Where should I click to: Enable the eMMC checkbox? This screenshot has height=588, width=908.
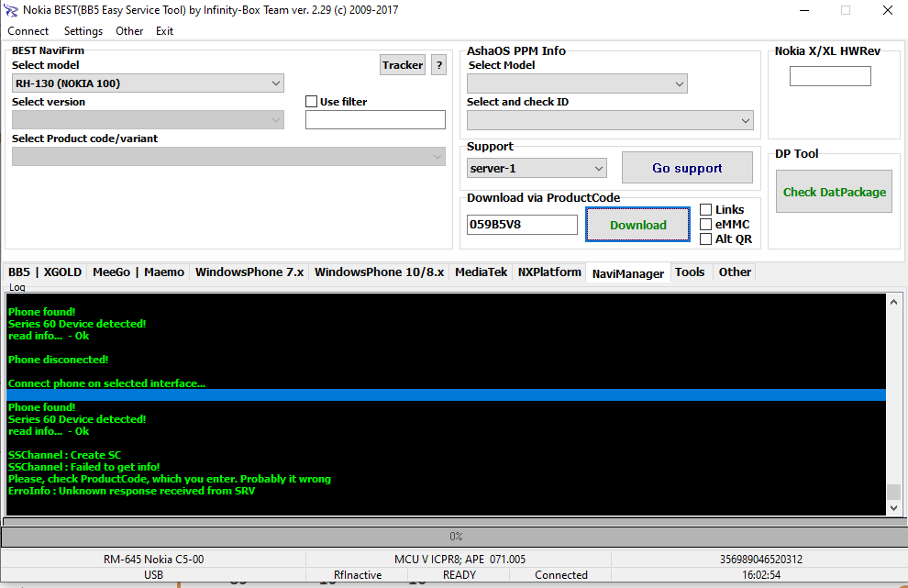click(705, 224)
